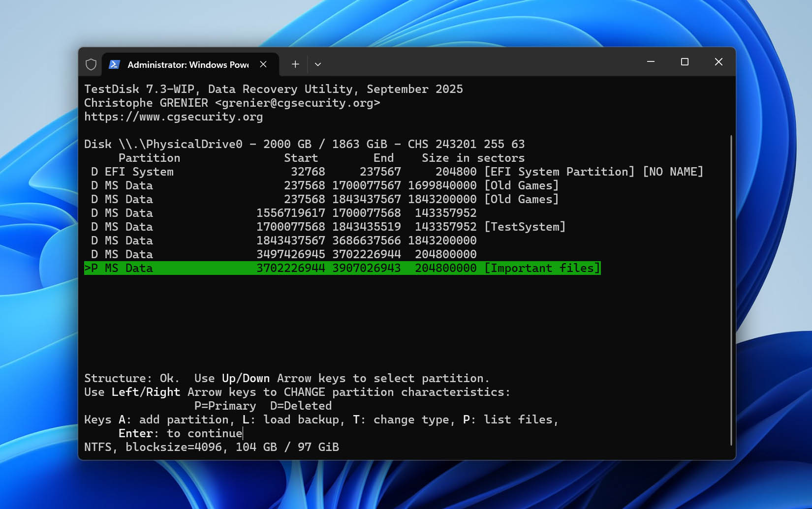Expand the new tab profile dropdown chevron

pos(318,64)
